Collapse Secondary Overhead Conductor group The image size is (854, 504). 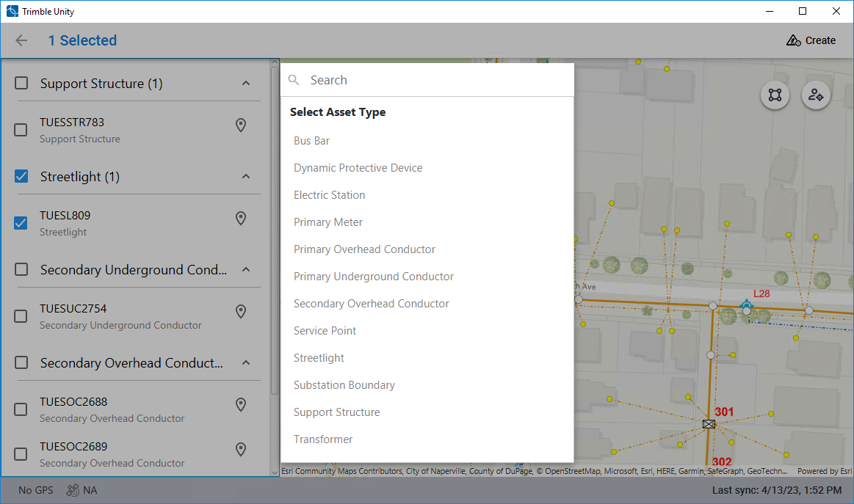pyautogui.click(x=246, y=363)
